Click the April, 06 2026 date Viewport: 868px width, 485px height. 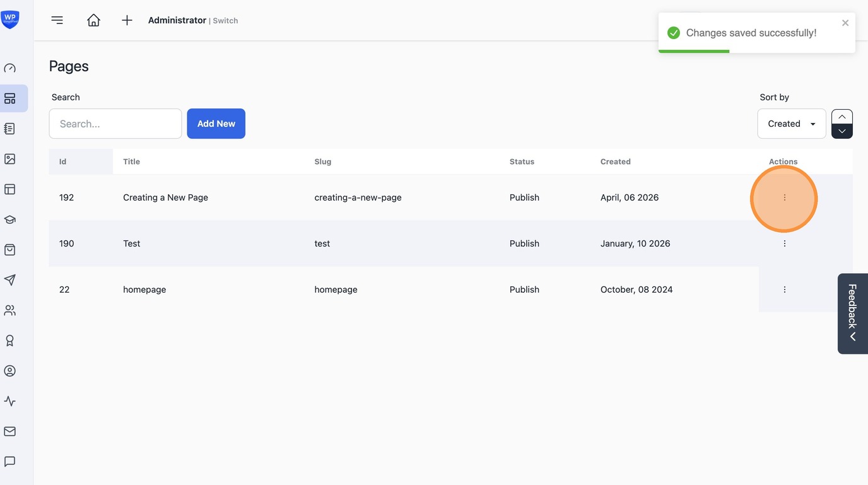[x=630, y=197]
